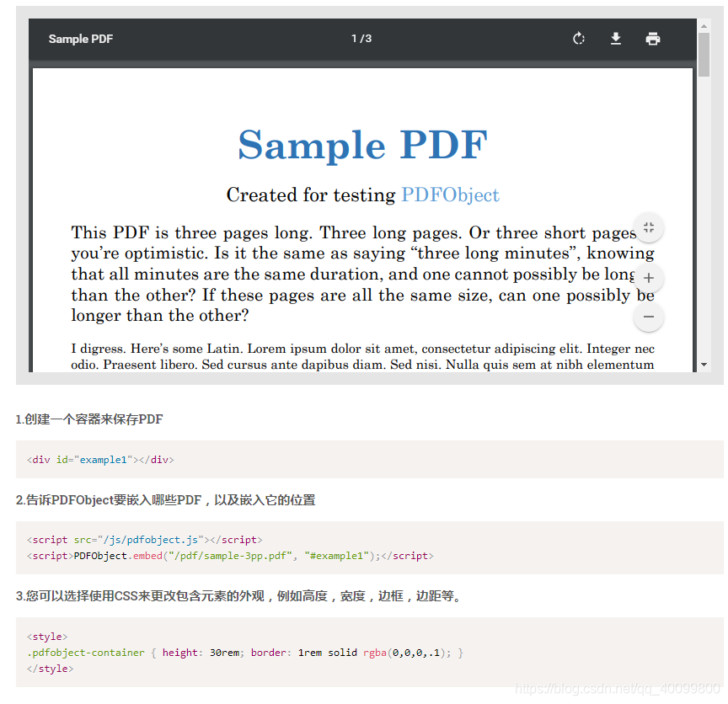Click the script src pdfobject.js line

(x=144, y=540)
